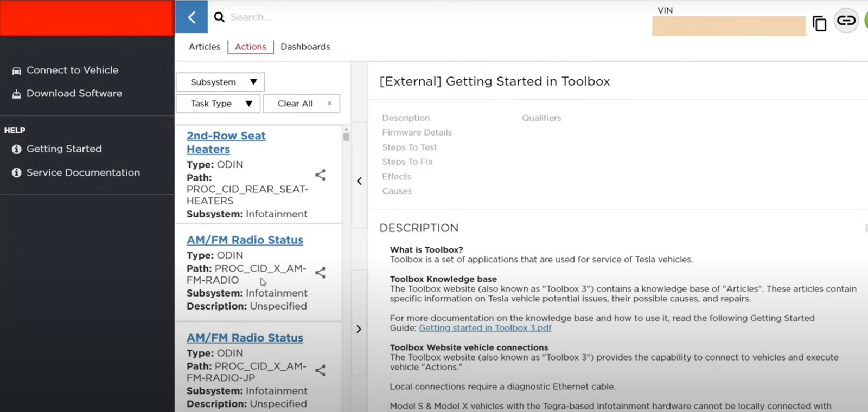Click the blue back arrow button

[191, 17]
